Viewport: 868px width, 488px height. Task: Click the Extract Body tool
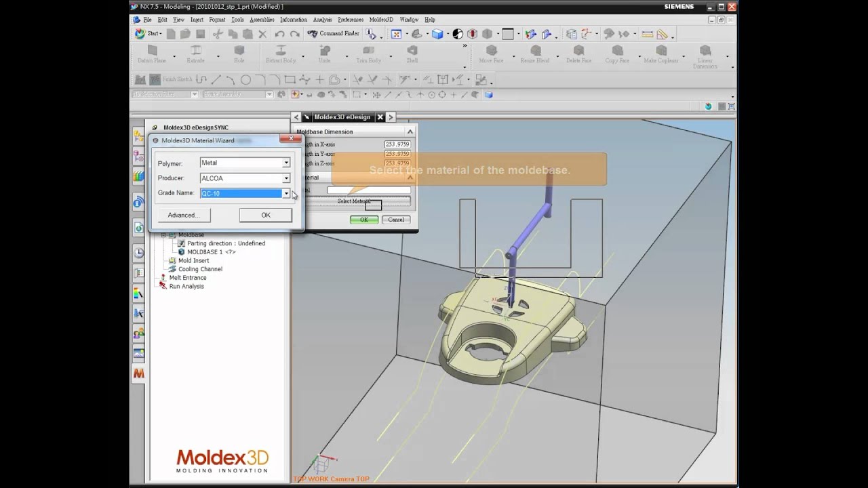281,54
